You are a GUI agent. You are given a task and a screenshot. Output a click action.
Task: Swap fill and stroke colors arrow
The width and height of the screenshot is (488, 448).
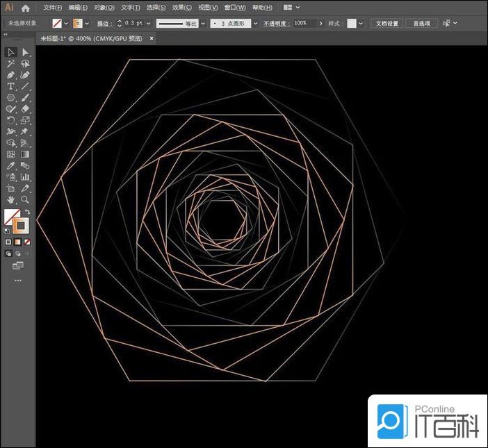click(27, 212)
